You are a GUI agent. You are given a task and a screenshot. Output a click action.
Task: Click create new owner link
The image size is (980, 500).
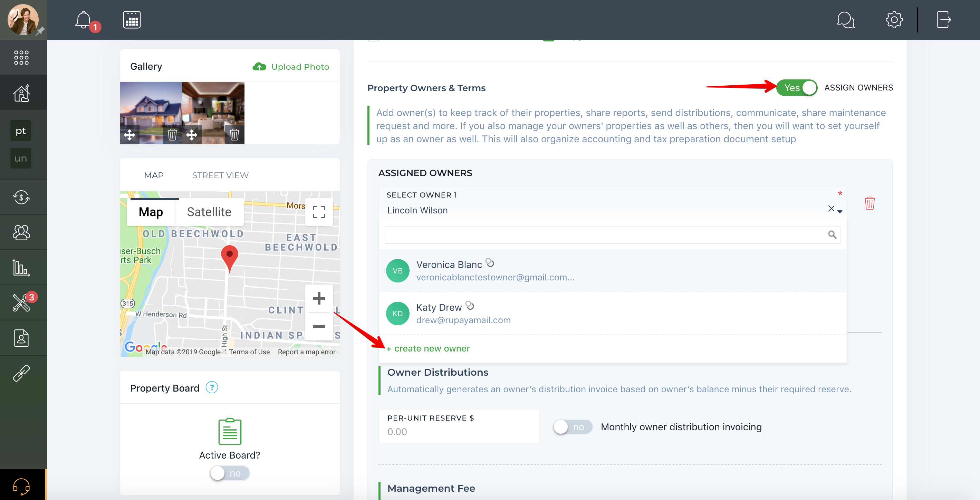tap(428, 349)
